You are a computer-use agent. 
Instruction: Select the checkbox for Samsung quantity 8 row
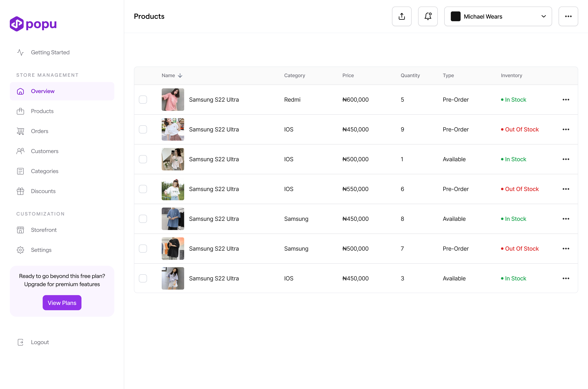point(143,219)
